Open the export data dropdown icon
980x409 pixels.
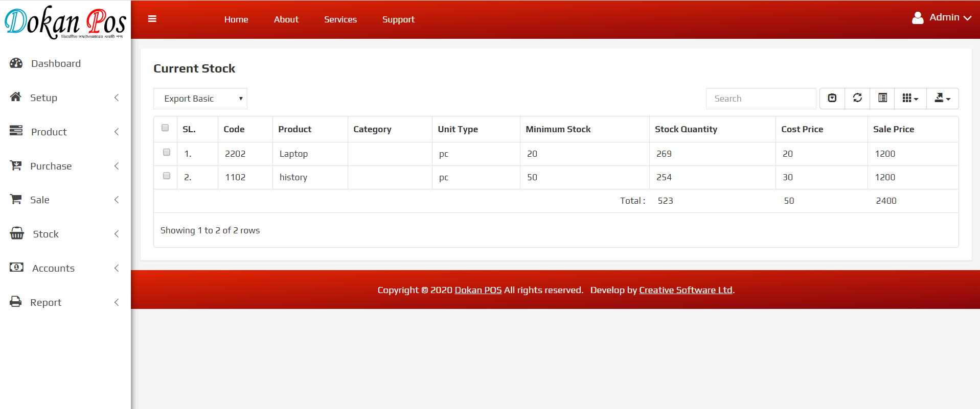[x=942, y=98]
